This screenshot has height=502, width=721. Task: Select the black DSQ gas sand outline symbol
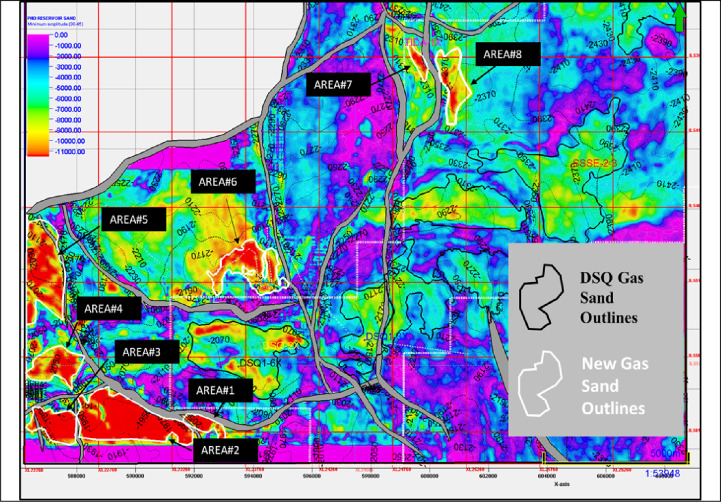coord(541,297)
